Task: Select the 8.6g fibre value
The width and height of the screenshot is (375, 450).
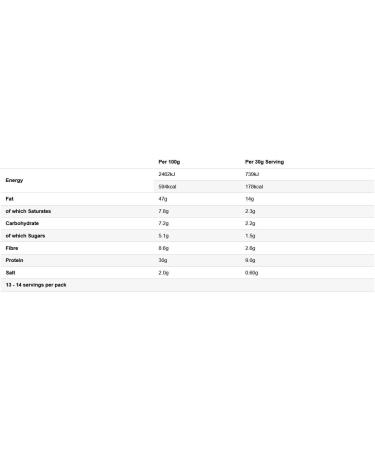Action: pos(164,248)
